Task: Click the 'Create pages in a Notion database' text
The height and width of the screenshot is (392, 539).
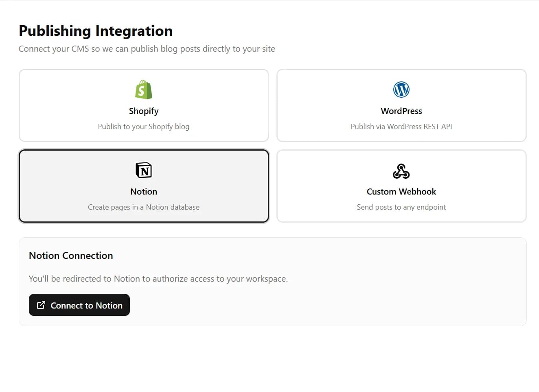Action: coord(144,207)
